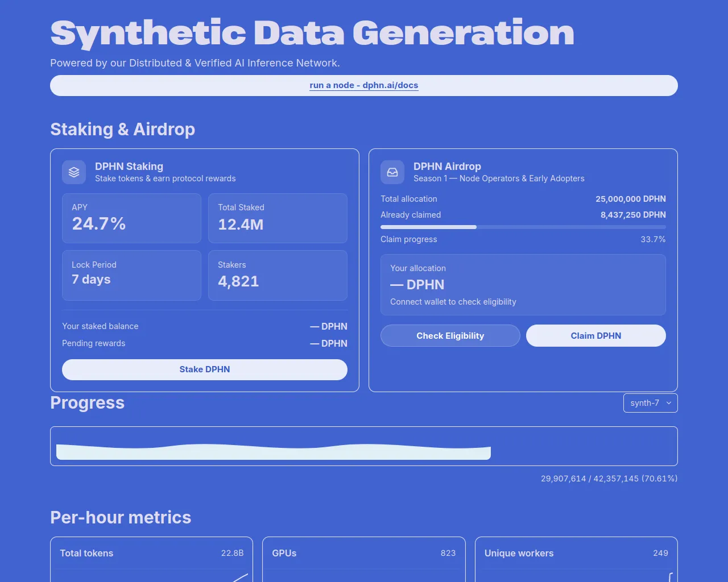
Task: Click the Unique workers metric card title
Action: point(519,553)
